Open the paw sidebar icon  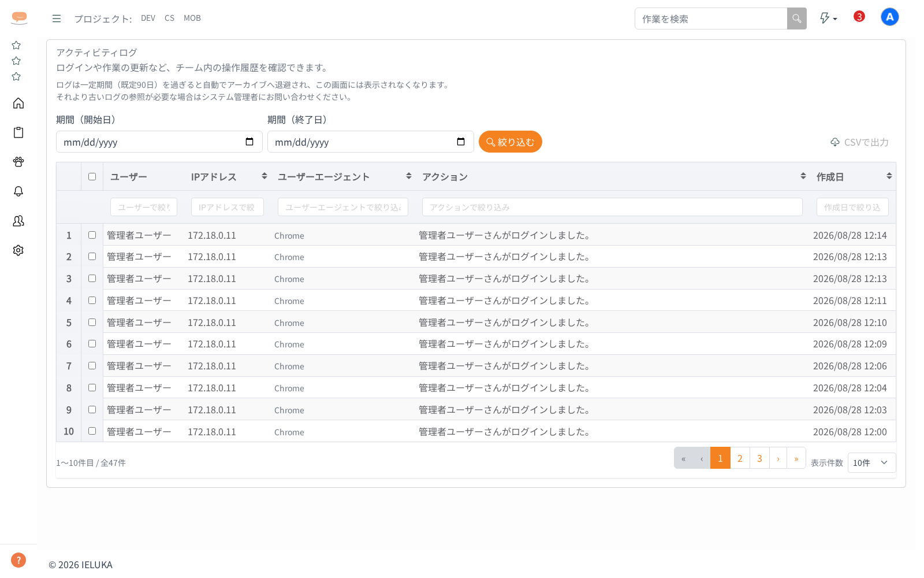pos(18,162)
